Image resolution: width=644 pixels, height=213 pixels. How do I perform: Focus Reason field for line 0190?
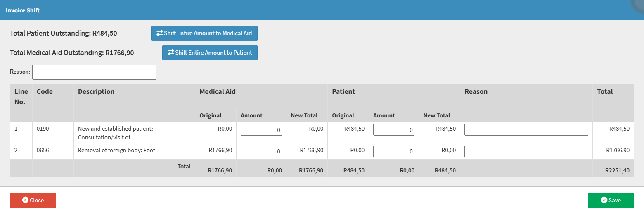tap(526, 130)
